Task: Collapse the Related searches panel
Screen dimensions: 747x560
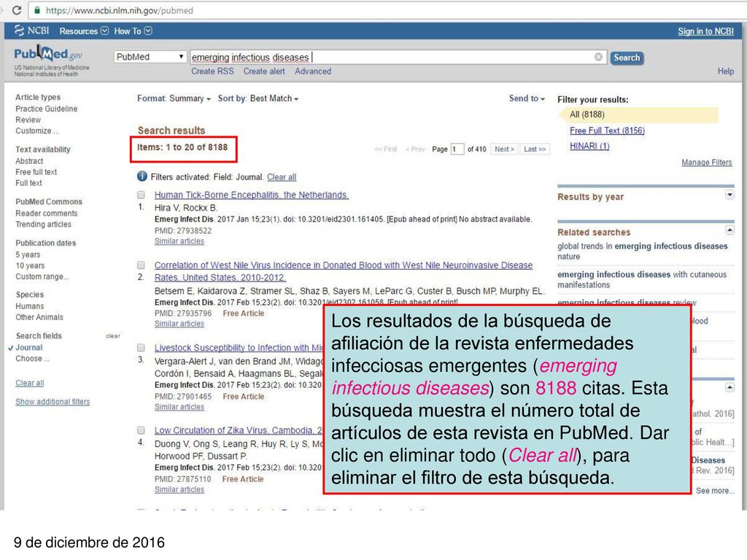Action: click(729, 230)
